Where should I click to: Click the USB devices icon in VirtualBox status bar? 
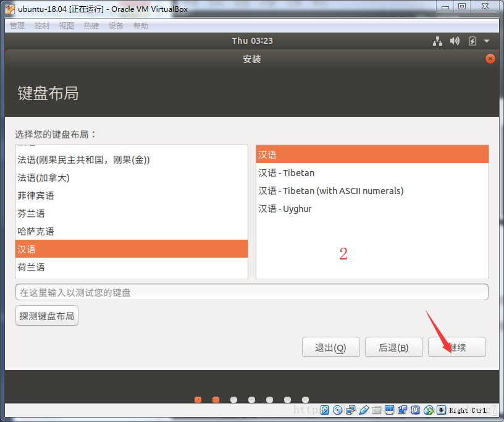(364, 410)
